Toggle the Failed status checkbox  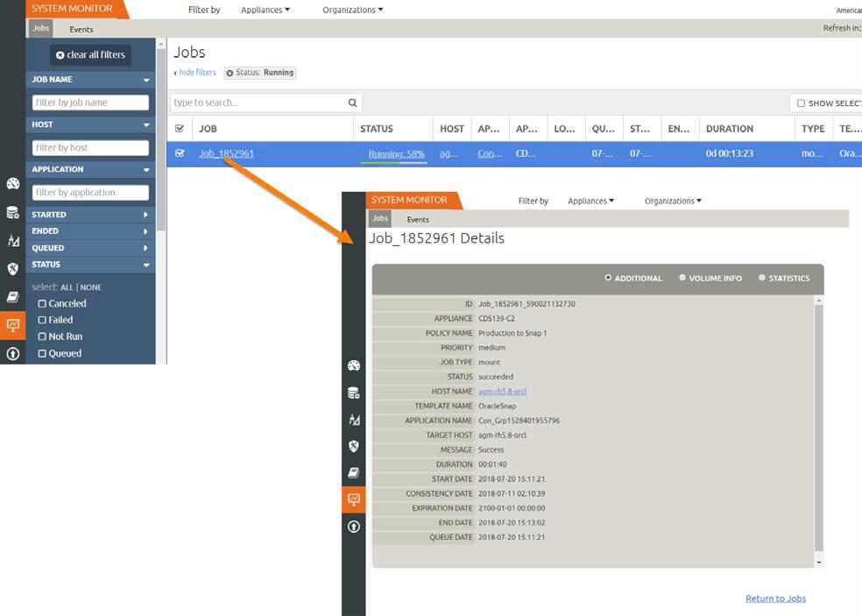coord(42,320)
